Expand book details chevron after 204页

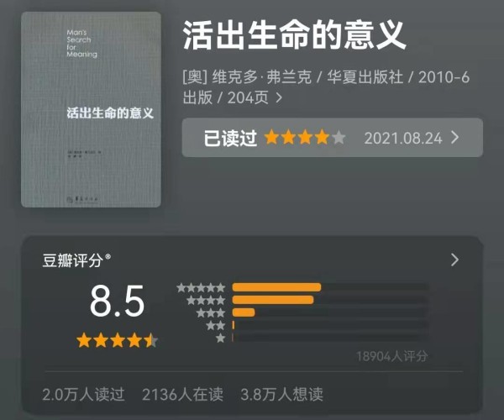[279, 97]
